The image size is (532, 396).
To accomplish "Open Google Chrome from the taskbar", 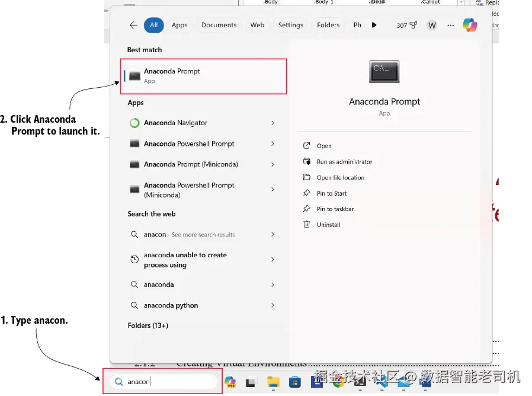I will click(x=338, y=382).
